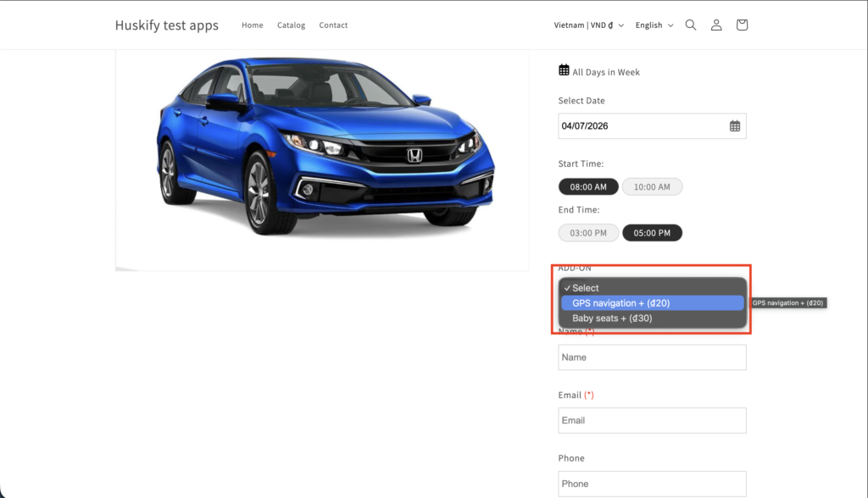
Task: Choose the 05:00 PM end time
Action: coord(652,233)
